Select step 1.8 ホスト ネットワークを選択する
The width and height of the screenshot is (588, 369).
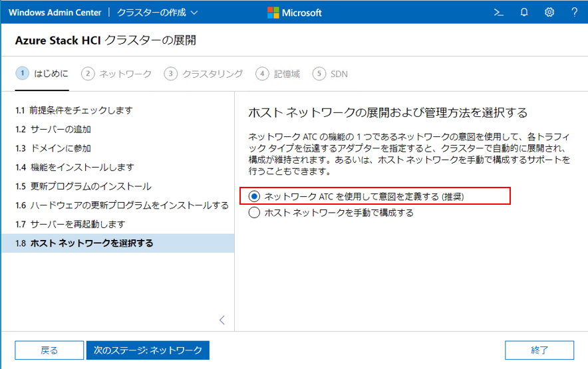(118, 243)
